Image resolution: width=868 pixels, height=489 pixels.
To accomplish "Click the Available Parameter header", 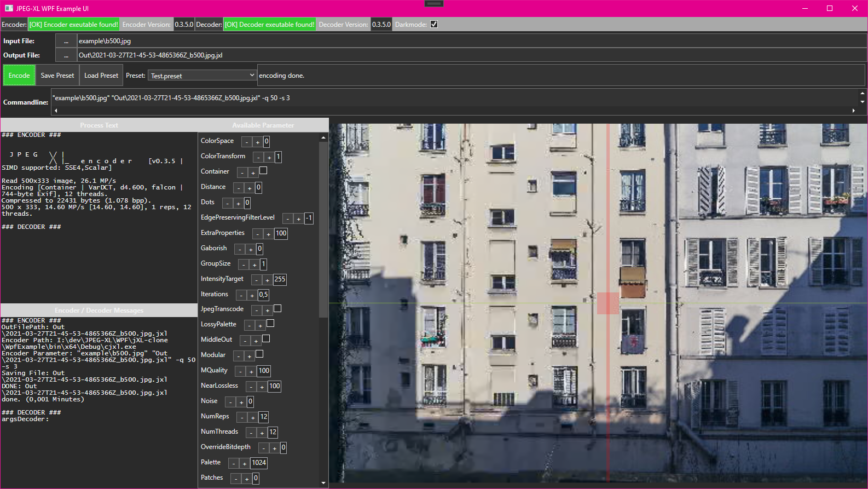I will (x=263, y=125).
